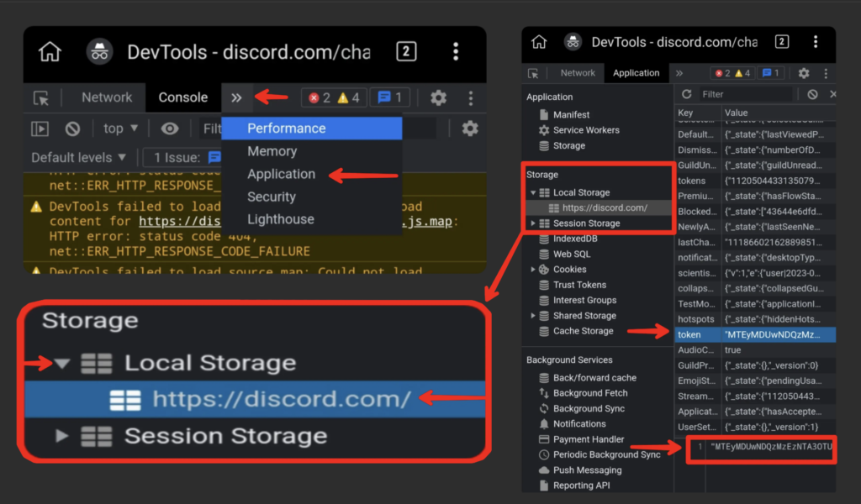Collapse Local Storage arrow in the enlarged Storage inset
This screenshot has height=504, width=861.
(62, 363)
